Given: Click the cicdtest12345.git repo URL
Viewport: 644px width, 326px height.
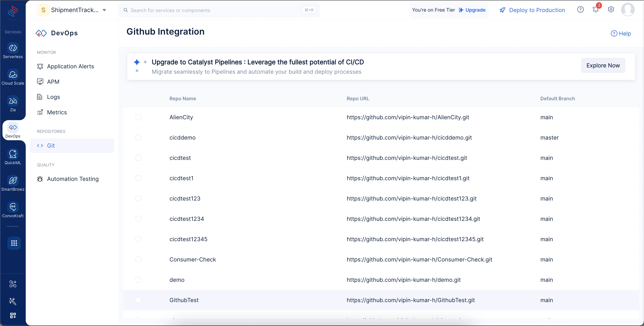Looking at the screenshot, I should (415, 239).
